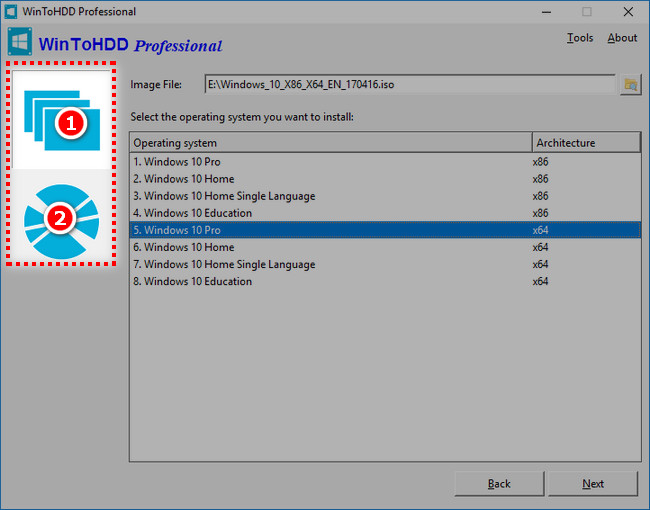Click the Back button

499,483
